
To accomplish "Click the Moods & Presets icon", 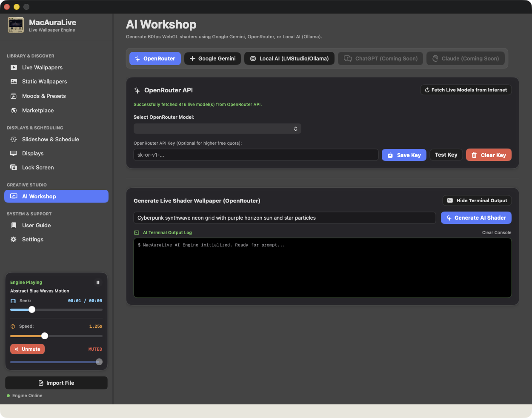I will (14, 96).
